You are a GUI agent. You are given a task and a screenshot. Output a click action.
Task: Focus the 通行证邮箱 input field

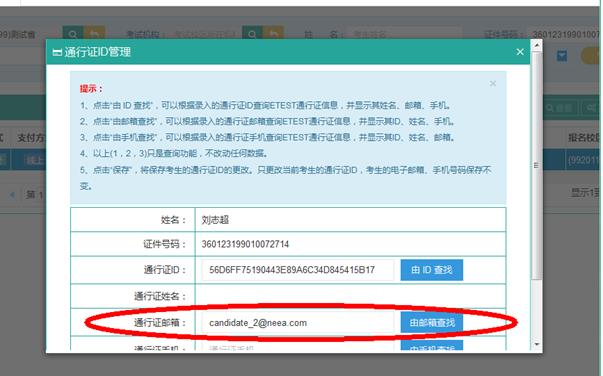tap(298, 323)
